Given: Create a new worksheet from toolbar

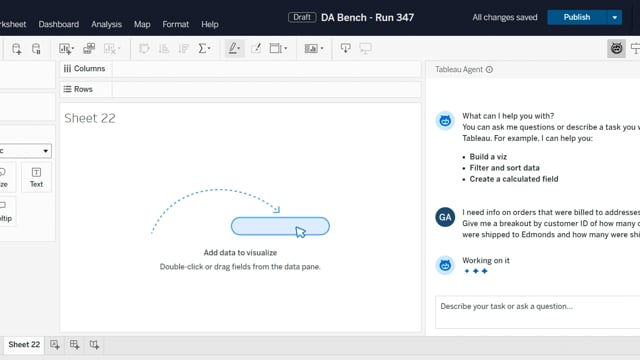Looking at the screenshot, I should click(66, 49).
